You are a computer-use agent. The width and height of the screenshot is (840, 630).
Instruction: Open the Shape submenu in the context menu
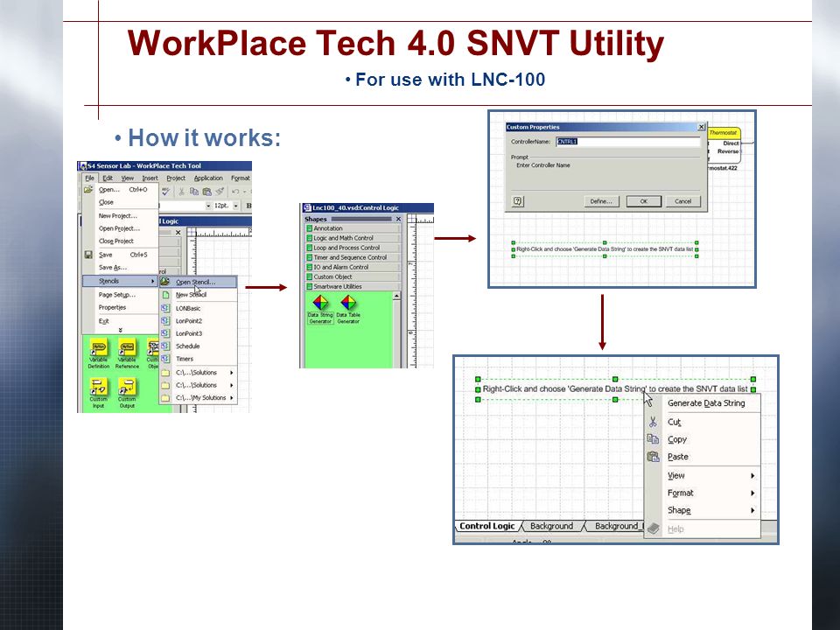pos(703,510)
